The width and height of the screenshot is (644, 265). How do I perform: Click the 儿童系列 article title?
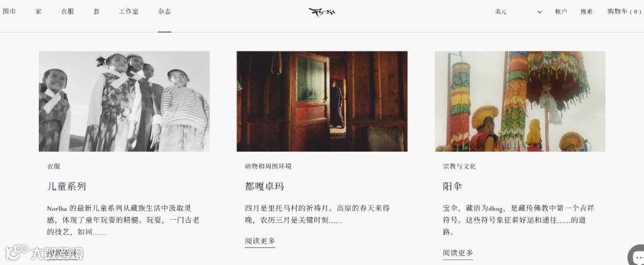(67, 187)
